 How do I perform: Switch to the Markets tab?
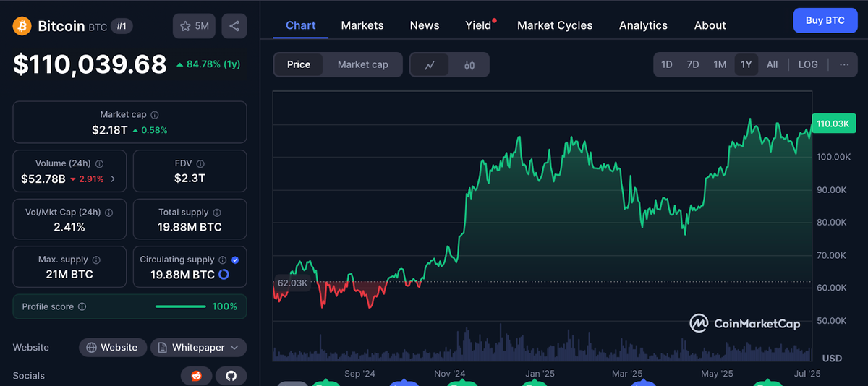click(x=362, y=25)
